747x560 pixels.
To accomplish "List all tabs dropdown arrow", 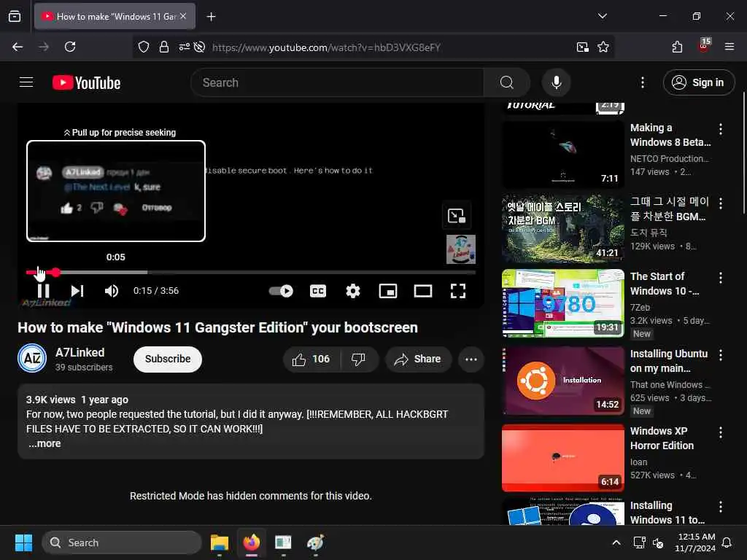I will (x=602, y=16).
